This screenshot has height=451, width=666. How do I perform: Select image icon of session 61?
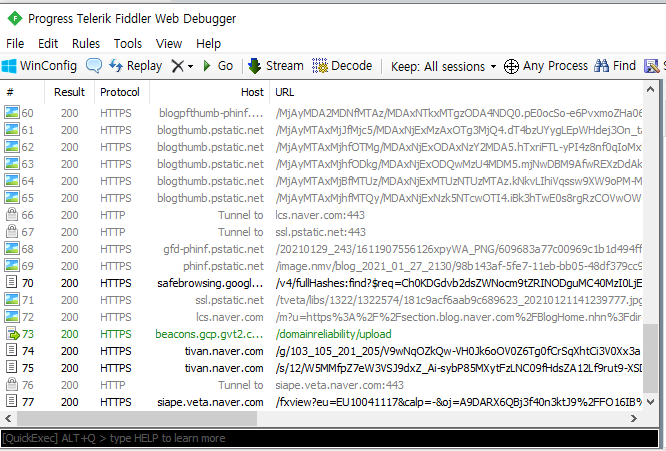tap(12, 129)
